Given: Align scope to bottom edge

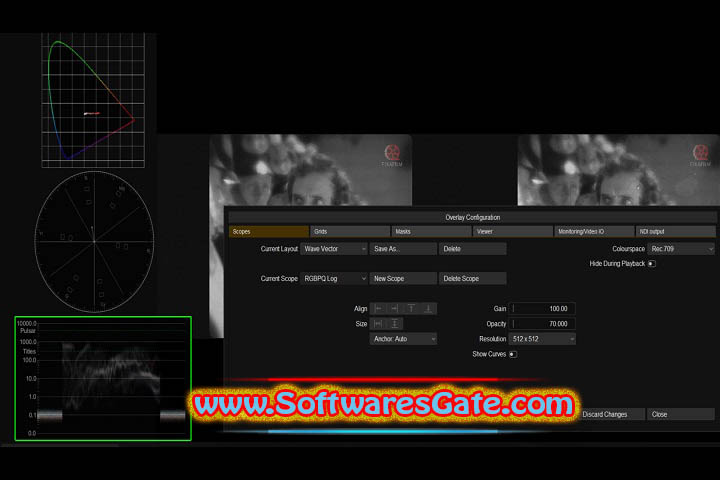Looking at the screenshot, I should [428, 309].
